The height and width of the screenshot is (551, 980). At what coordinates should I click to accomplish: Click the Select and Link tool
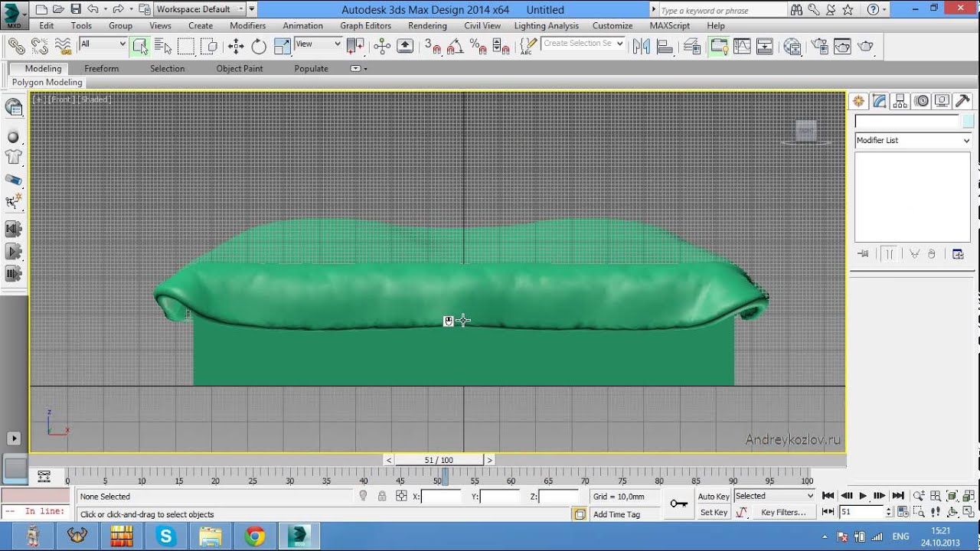[16, 46]
